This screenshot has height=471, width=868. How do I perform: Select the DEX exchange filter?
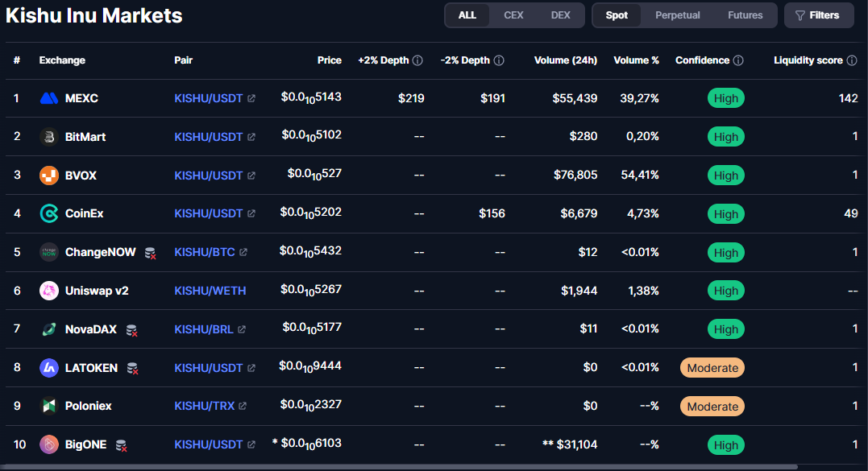point(560,15)
